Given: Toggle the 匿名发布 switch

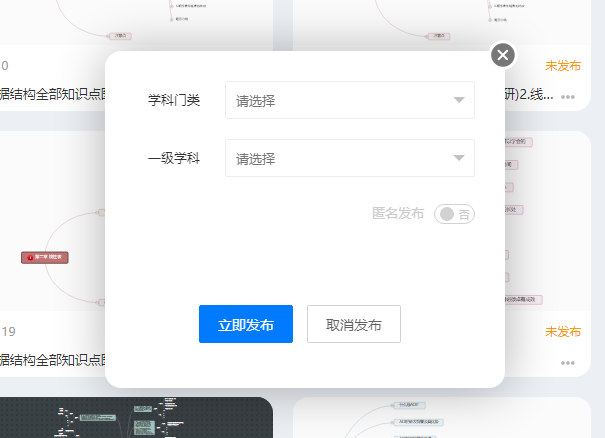Looking at the screenshot, I should pos(454,214).
